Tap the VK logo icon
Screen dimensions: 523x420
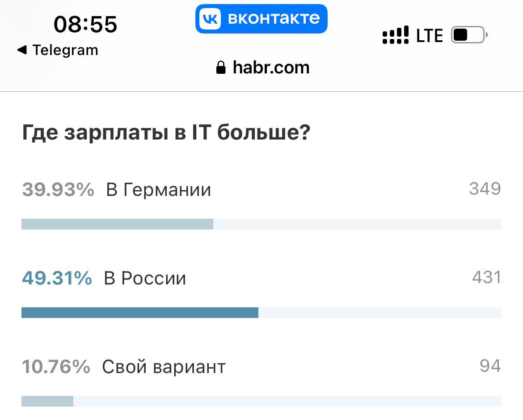pyautogui.click(x=210, y=19)
